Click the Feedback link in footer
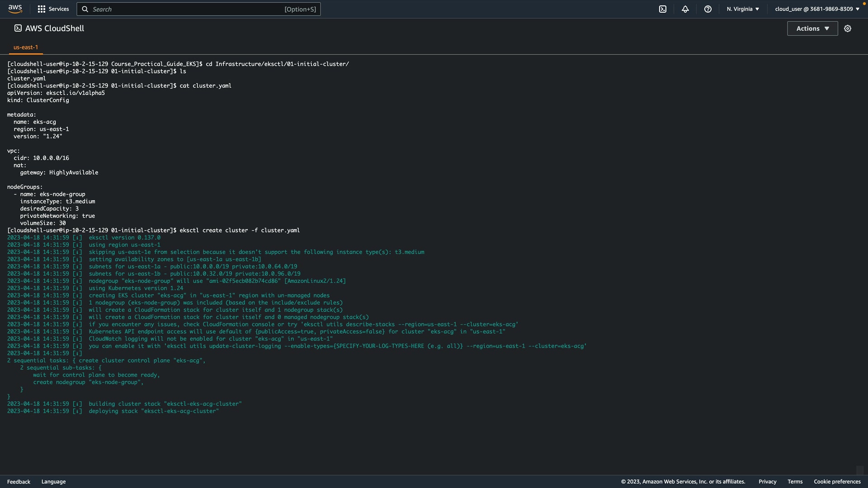The image size is (868, 488). point(19,482)
